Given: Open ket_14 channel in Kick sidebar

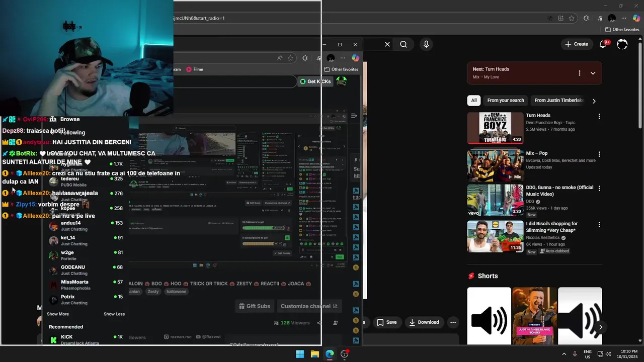Looking at the screenshot, I should 86,241.
